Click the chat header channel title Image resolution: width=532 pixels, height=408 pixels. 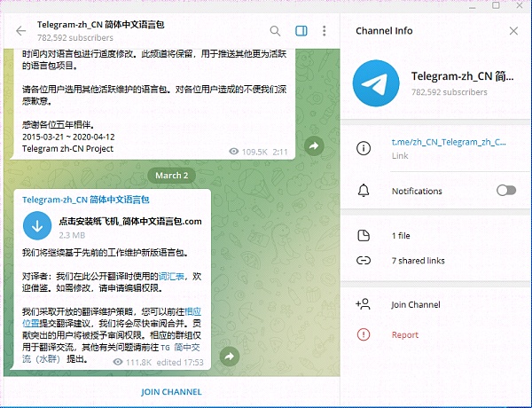[x=101, y=25]
